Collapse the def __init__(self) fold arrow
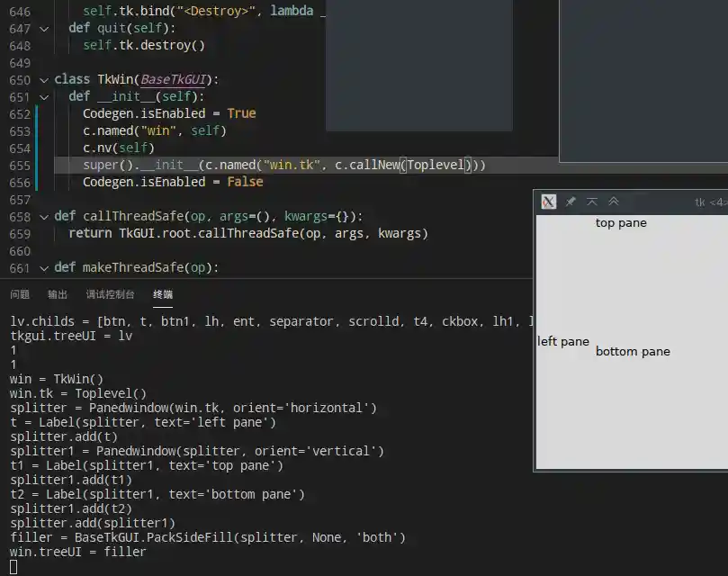 44,97
